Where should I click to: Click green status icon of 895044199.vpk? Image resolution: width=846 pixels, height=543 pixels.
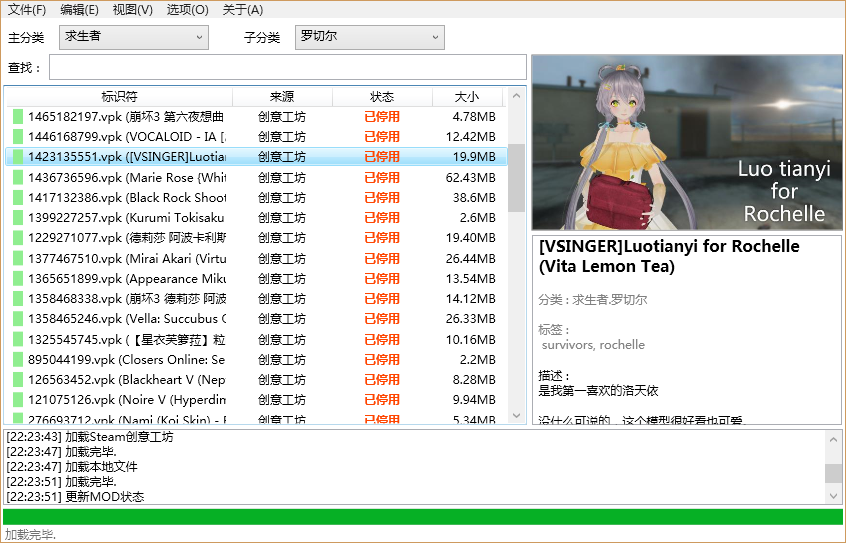[x=18, y=359]
